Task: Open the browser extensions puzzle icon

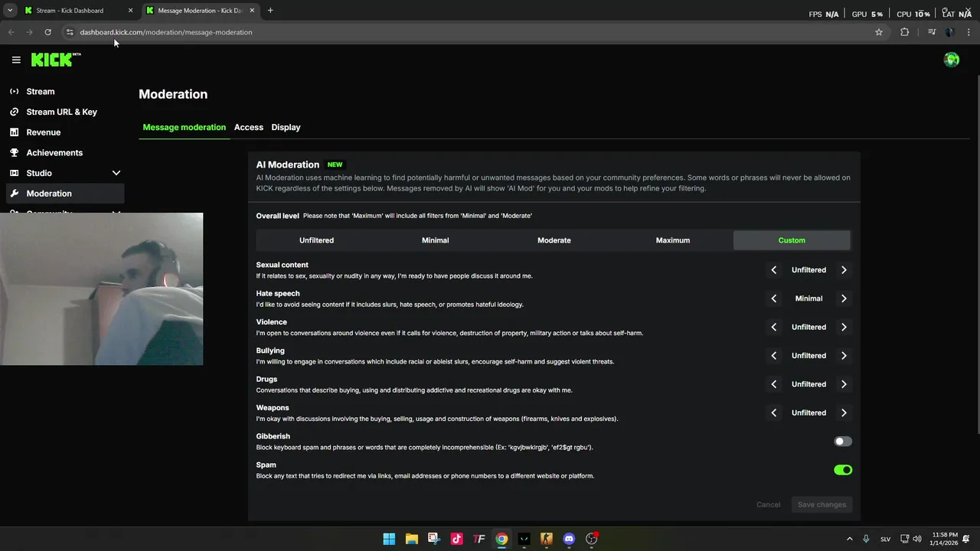Action: pos(905,32)
